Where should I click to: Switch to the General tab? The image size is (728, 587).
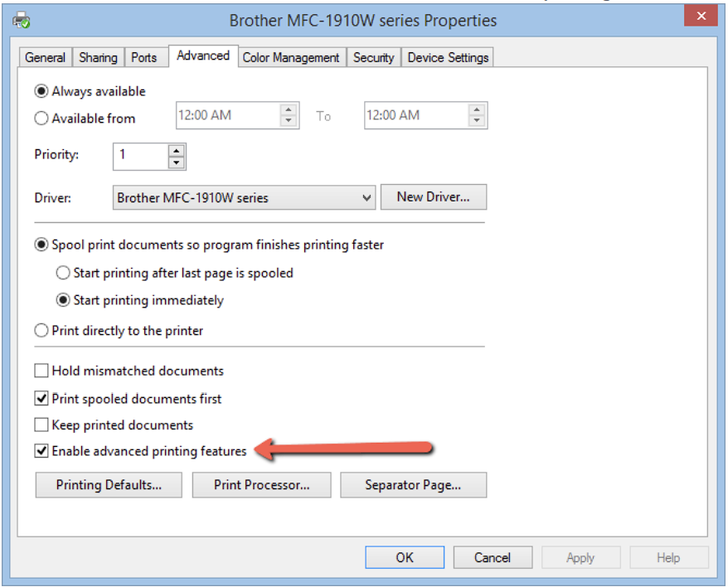click(45, 57)
